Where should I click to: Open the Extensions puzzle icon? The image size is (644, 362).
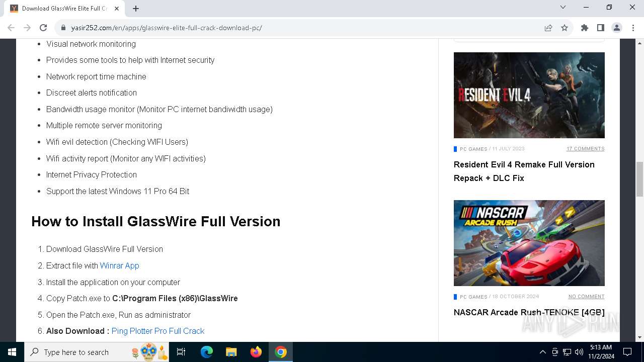[585, 28]
